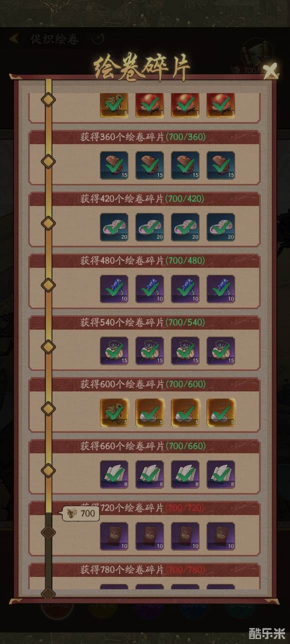The height and width of the screenshot is (644, 290).
Task: Select last unclaimed book reward in 720 row
Action: 221,537
